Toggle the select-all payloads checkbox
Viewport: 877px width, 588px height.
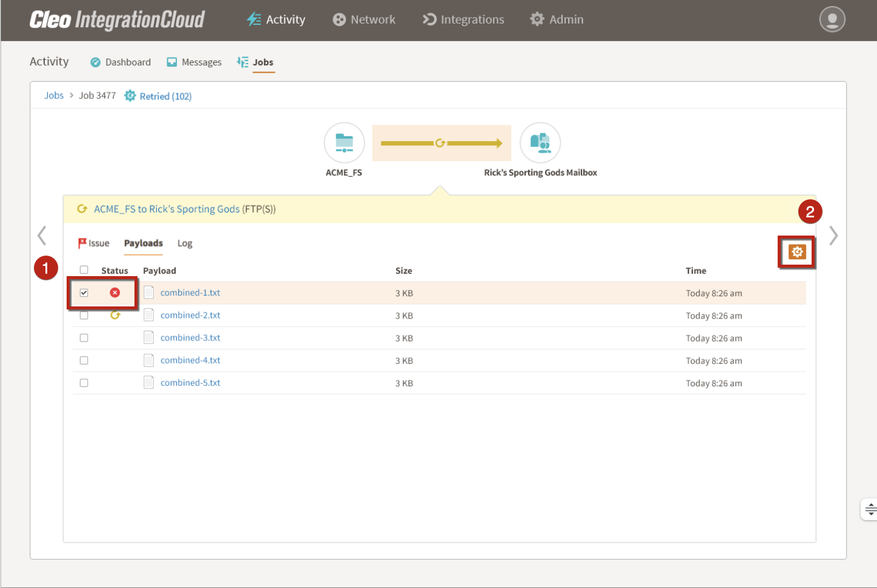click(84, 270)
